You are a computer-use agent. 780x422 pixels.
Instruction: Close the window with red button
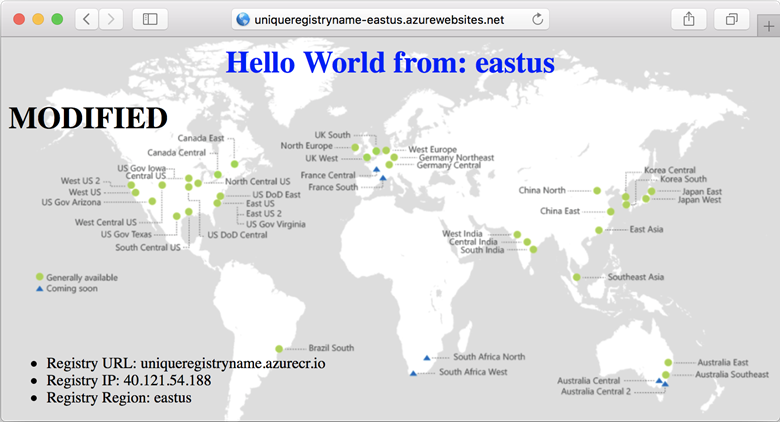click(x=20, y=19)
